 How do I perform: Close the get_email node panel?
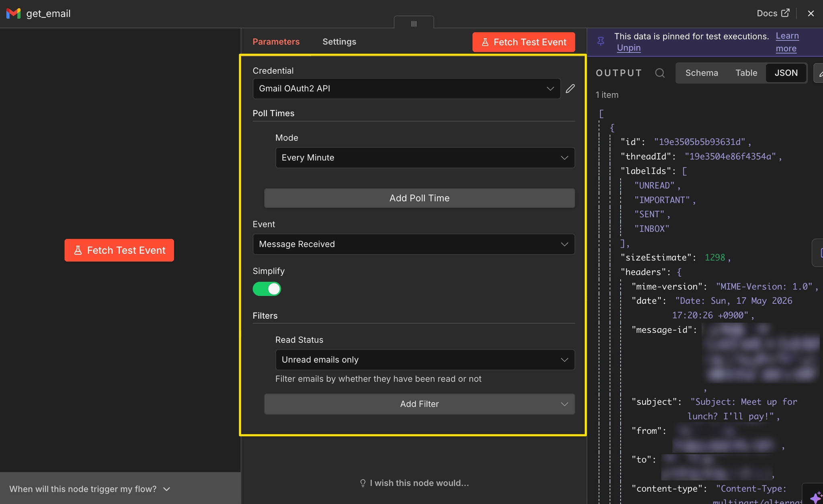point(811,13)
